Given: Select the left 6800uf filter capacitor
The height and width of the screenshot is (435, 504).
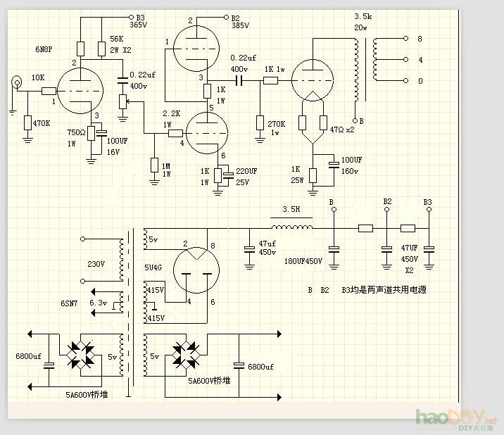Looking at the screenshot, I should [x=49, y=365].
